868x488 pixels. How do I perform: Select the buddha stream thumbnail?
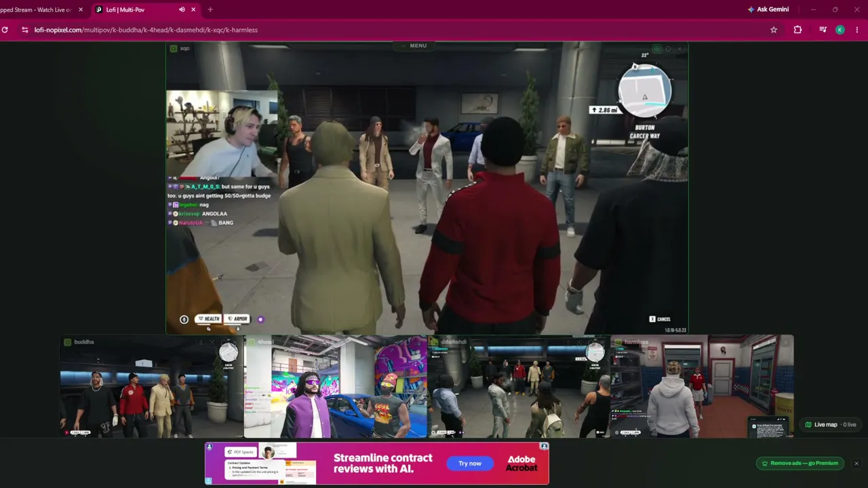click(152, 386)
